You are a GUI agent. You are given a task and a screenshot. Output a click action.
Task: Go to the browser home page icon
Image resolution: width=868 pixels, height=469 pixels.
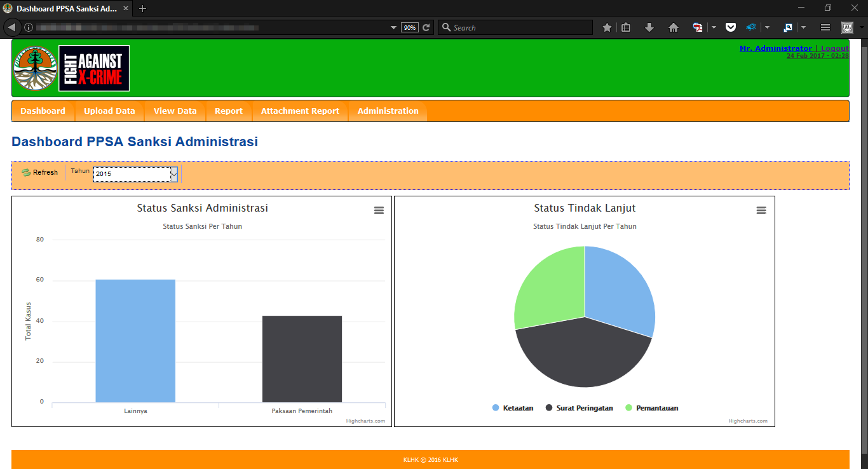click(x=674, y=27)
